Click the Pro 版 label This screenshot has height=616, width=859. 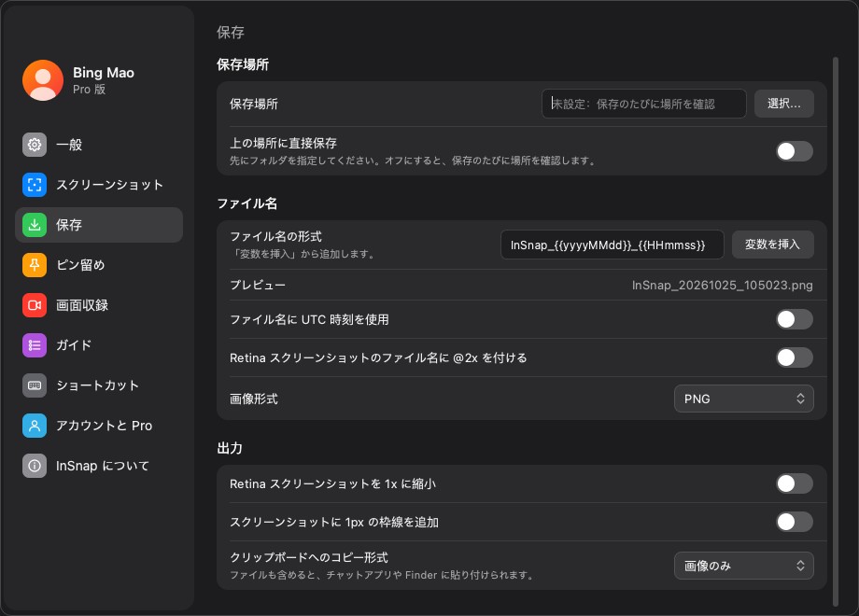pyautogui.click(x=90, y=90)
